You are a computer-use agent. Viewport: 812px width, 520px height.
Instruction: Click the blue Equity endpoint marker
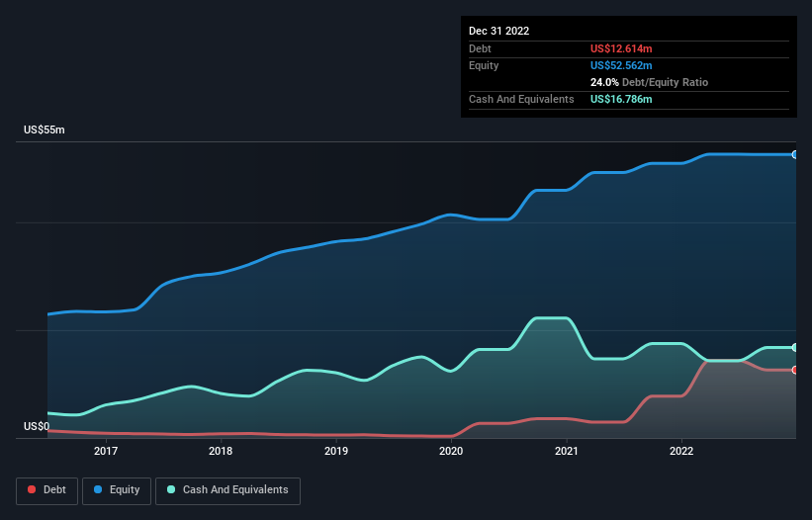pos(795,154)
